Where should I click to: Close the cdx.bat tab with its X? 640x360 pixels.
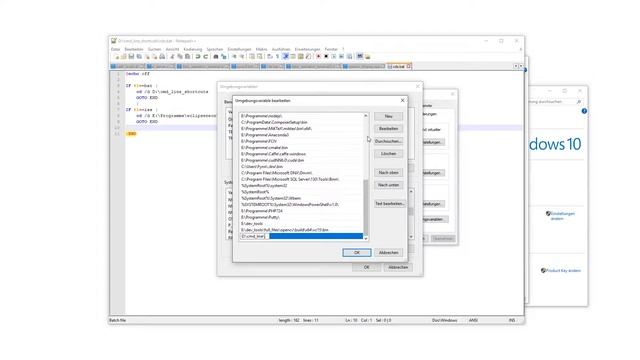click(409, 66)
